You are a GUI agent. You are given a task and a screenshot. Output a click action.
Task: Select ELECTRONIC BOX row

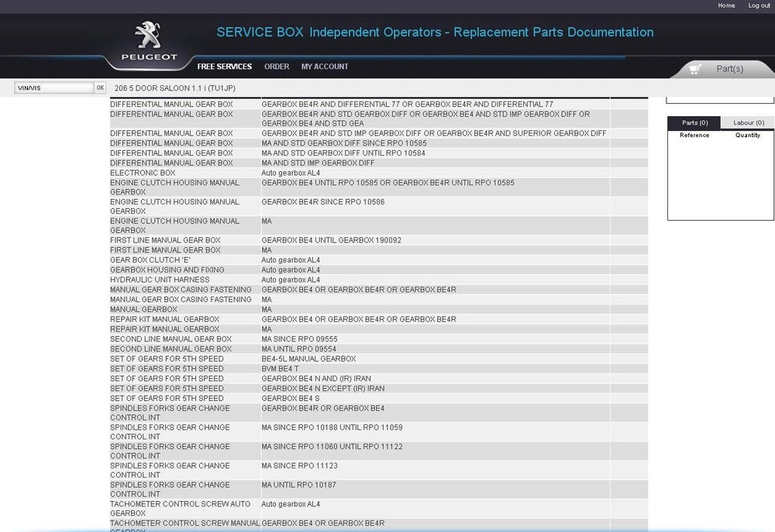click(379, 173)
